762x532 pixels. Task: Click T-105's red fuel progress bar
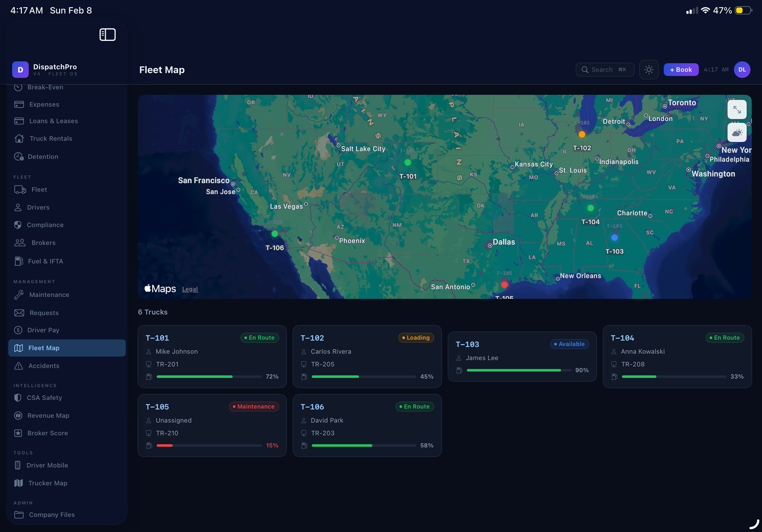coord(165,445)
